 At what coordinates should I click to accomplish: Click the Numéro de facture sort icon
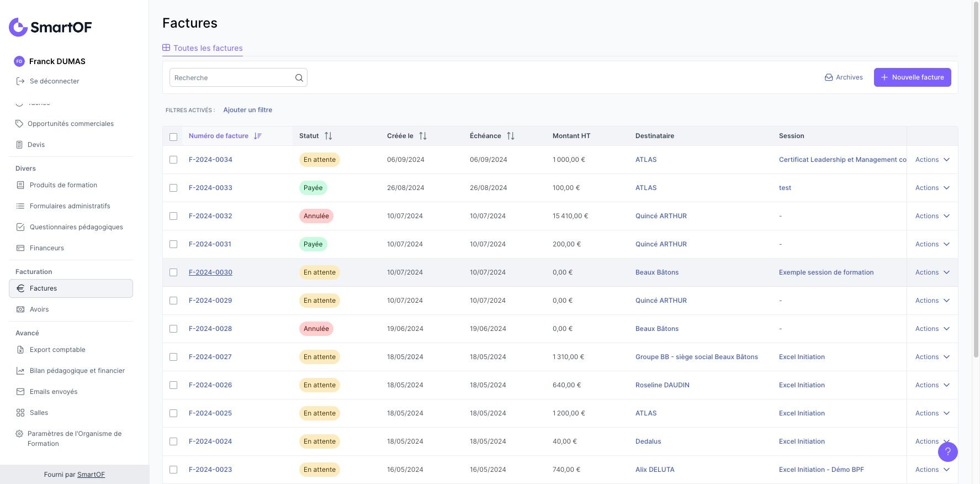[x=257, y=136]
